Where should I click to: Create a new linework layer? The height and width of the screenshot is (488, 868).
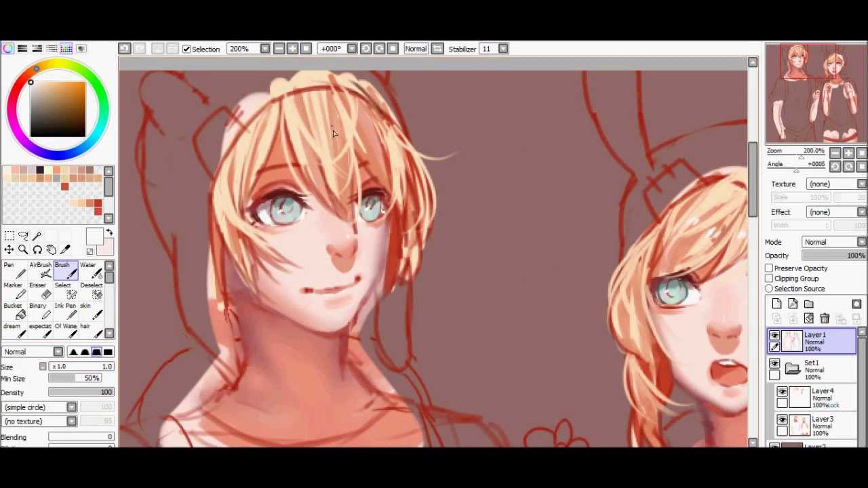click(793, 304)
